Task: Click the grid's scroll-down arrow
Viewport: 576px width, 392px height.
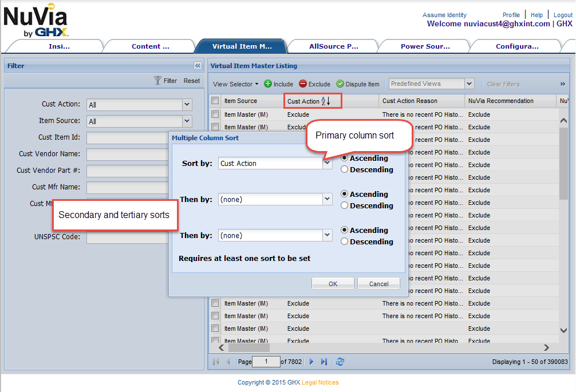Action: [563, 330]
